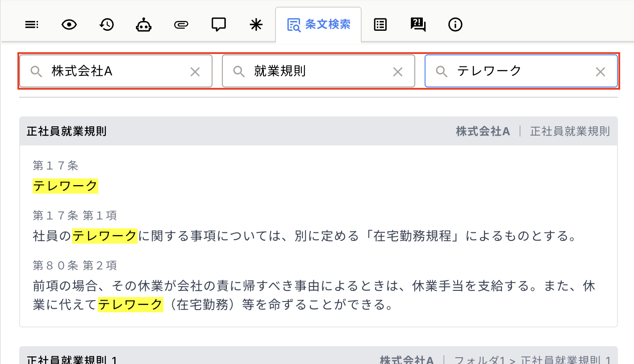Open the robot AI assistant icon
The height and width of the screenshot is (364, 634).
tap(143, 25)
